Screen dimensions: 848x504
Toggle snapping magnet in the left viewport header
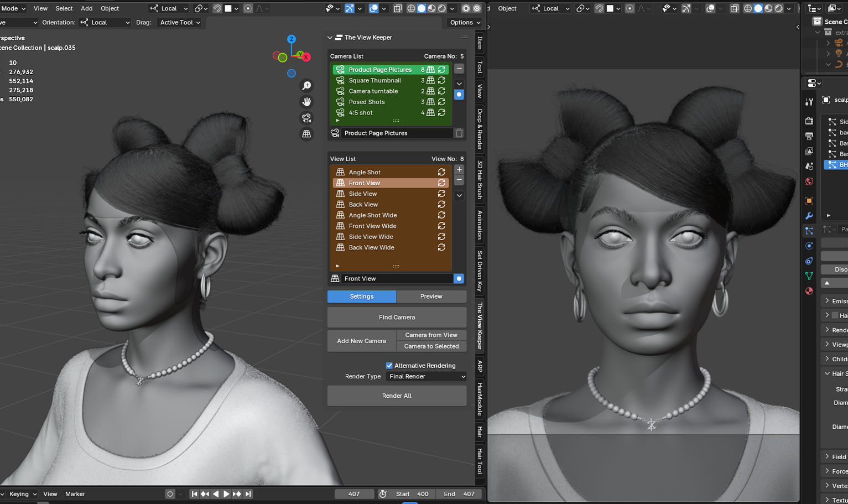point(217,8)
